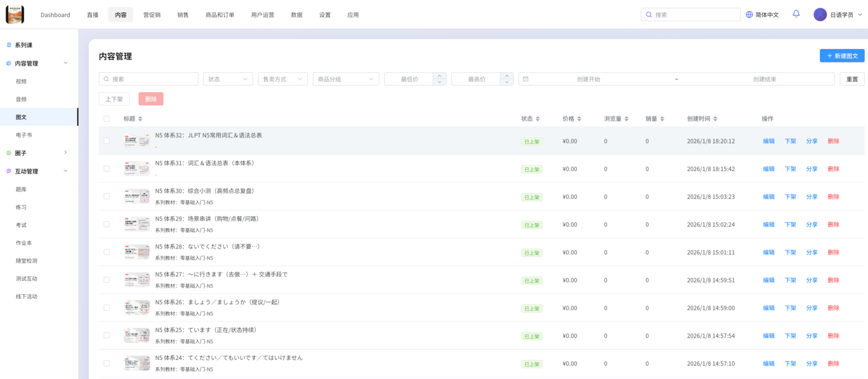Increase the 最低价 value with up arrow
The width and height of the screenshot is (868, 379).
click(x=439, y=76)
